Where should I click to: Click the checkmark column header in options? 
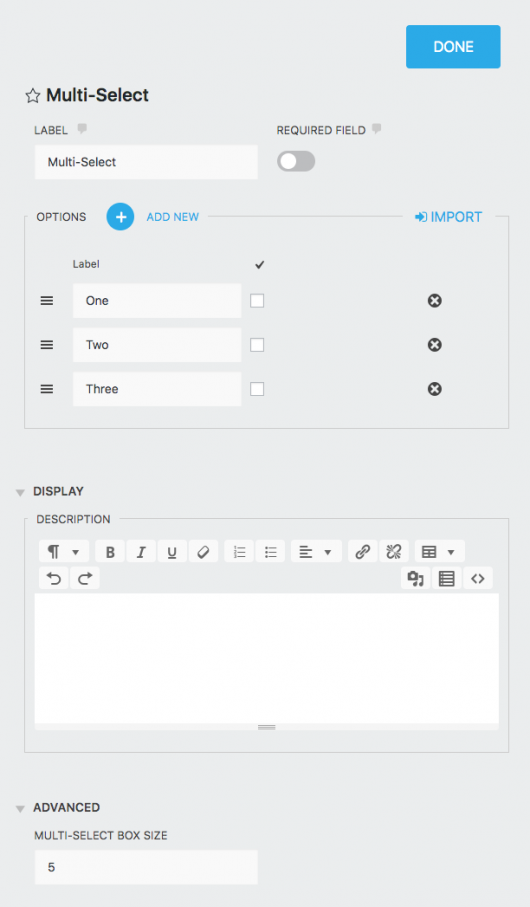pos(259,265)
